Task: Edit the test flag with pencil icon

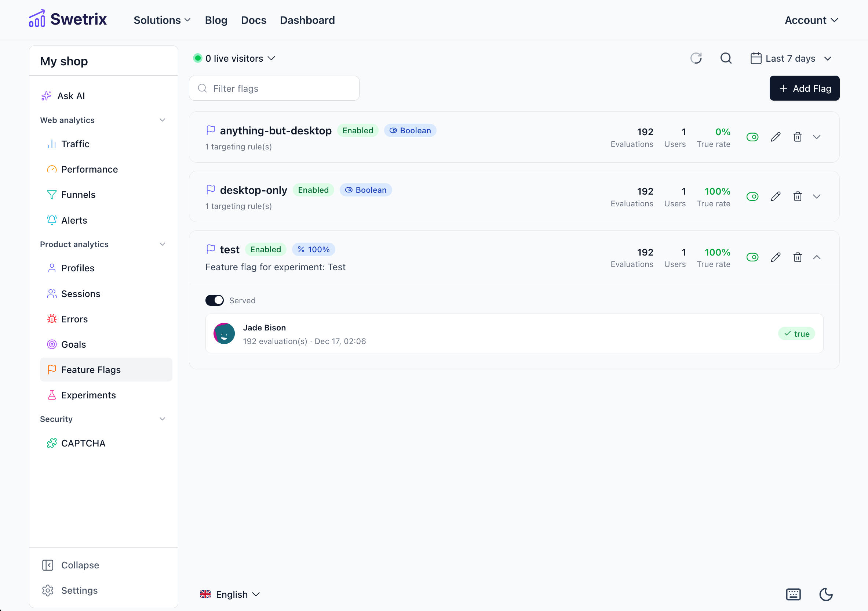Action: click(x=776, y=257)
